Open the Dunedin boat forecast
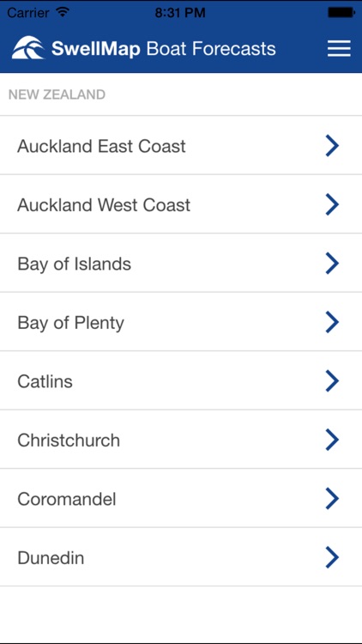Image resolution: width=362 pixels, height=644 pixels. (181, 557)
